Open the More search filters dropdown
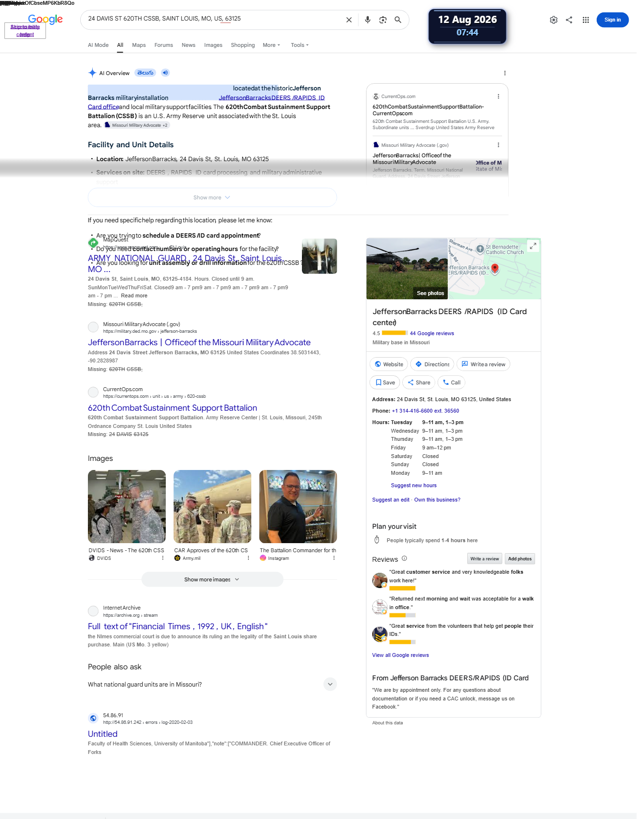644x819 pixels. tap(271, 45)
